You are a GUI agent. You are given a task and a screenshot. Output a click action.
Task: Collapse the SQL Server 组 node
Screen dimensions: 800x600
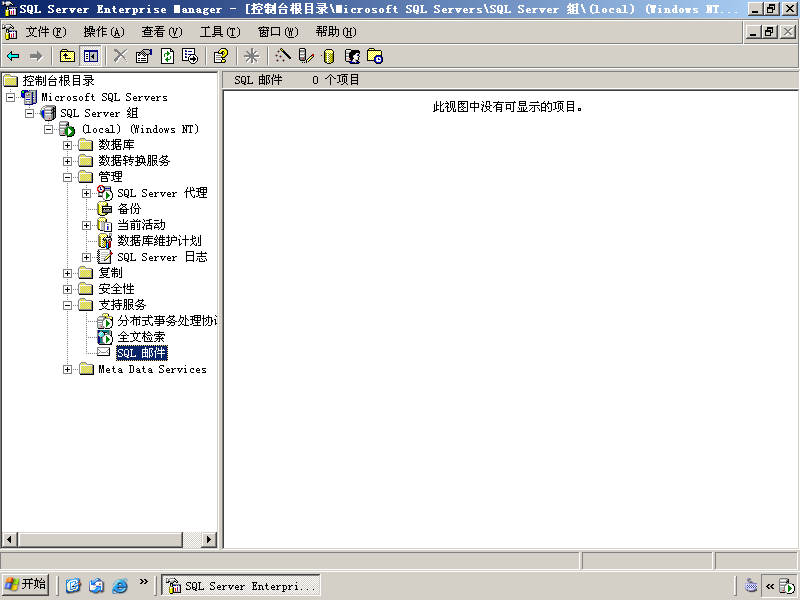click(30, 113)
